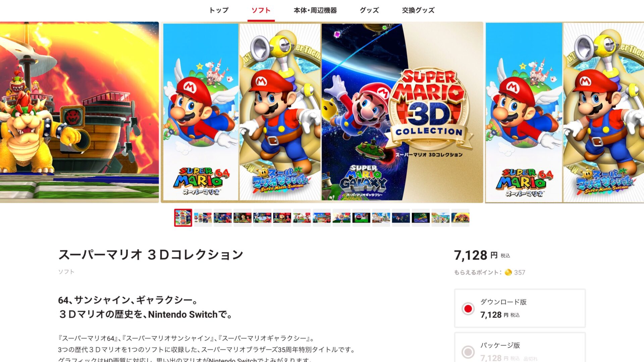Open the トップ tab
Screen dimensions: 644x362
click(219, 10)
